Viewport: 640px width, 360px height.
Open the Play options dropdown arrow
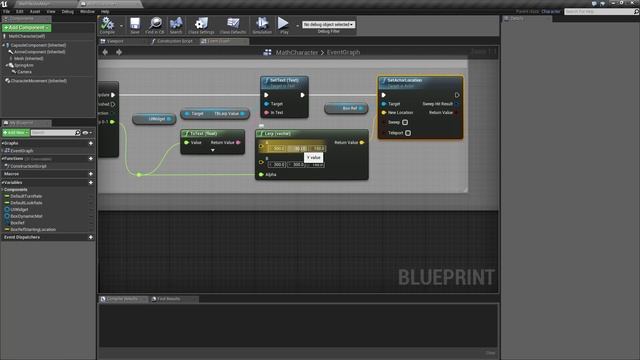[298, 26]
